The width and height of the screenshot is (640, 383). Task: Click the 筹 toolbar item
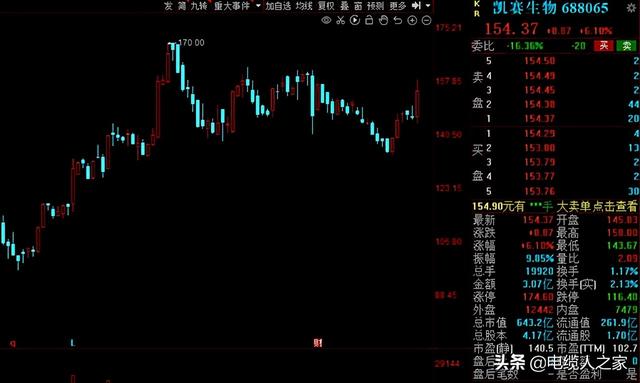click(182, 6)
